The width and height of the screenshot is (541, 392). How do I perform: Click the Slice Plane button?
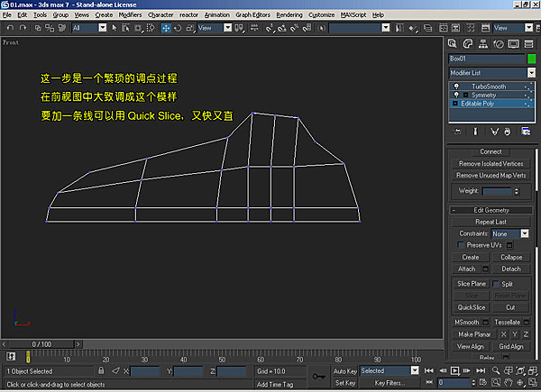[x=472, y=284]
